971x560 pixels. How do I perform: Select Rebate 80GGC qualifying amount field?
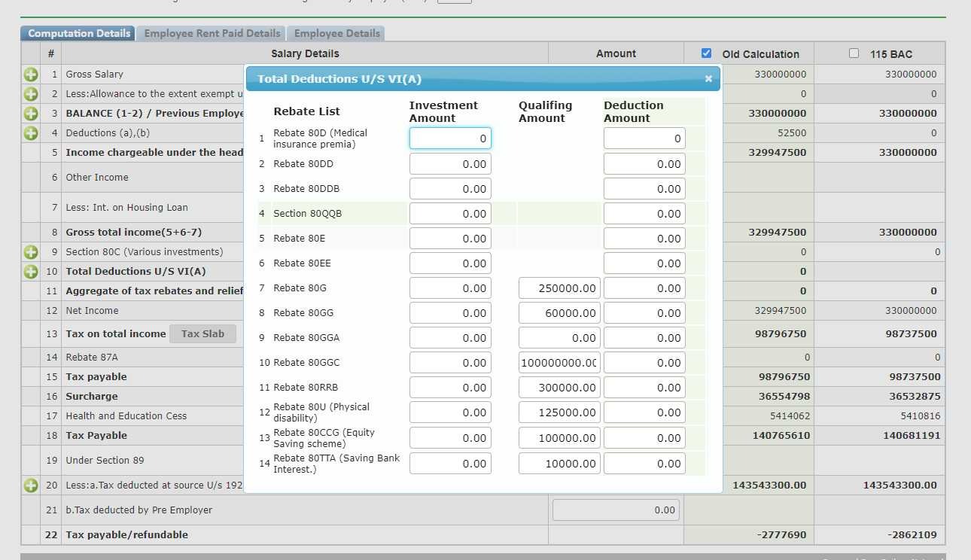[559, 362]
